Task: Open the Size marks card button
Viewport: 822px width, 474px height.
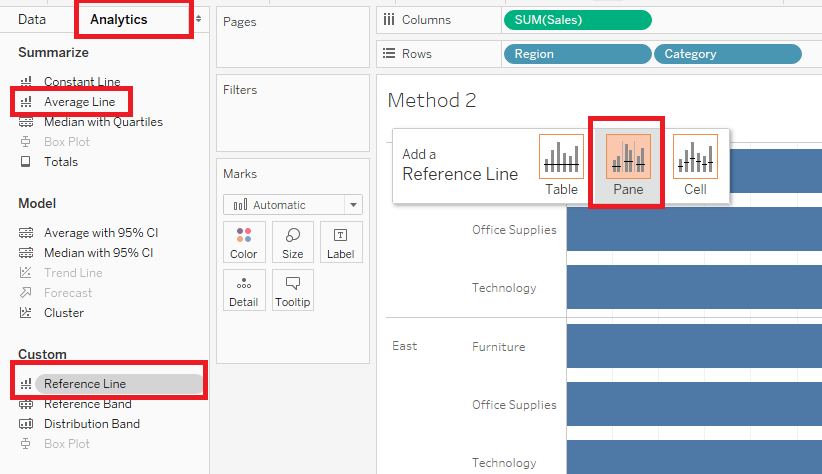Action: [x=293, y=242]
